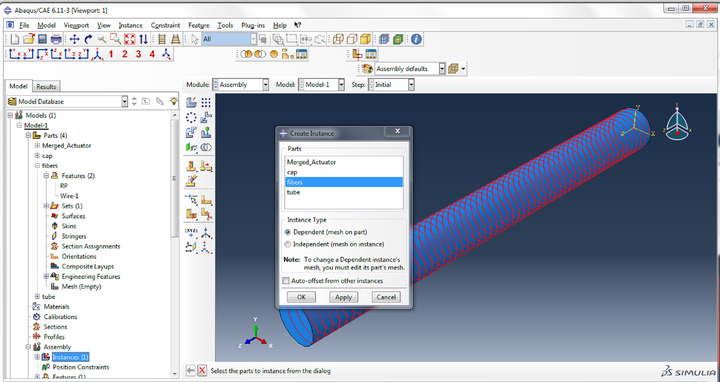This screenshot has width=720, height=382.
Task: Click the selection arrow tool icon
Action: [x=195, y=39]
